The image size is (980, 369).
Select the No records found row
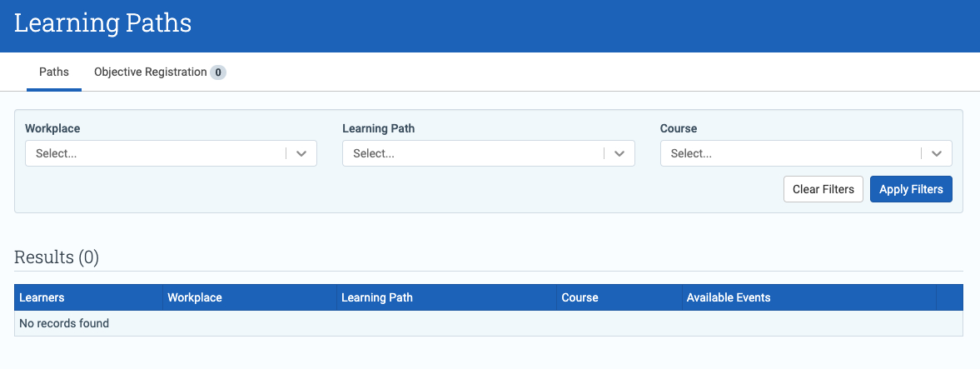(489, 323)
